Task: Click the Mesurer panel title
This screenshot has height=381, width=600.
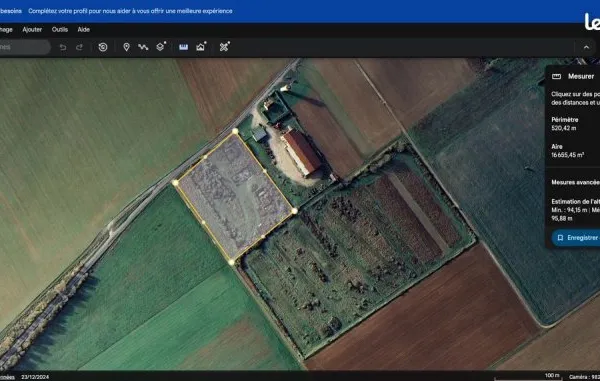Action: (581, 76)
